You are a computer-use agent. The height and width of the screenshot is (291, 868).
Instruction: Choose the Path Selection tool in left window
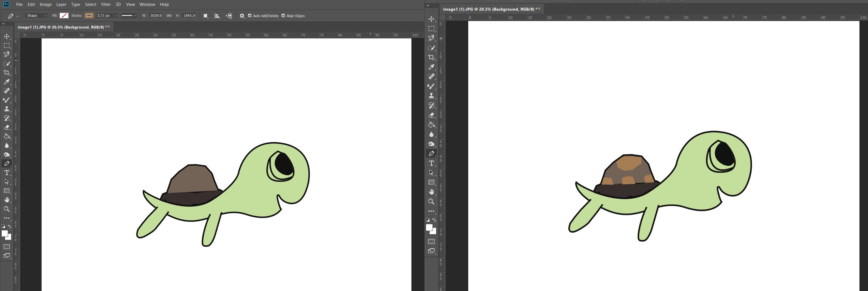point(7,182)
